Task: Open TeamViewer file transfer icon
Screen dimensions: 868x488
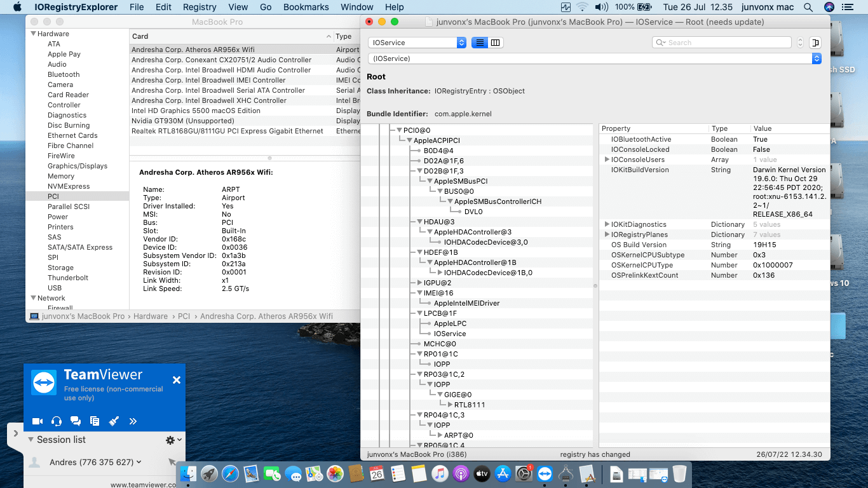Action: pos(95,421)
